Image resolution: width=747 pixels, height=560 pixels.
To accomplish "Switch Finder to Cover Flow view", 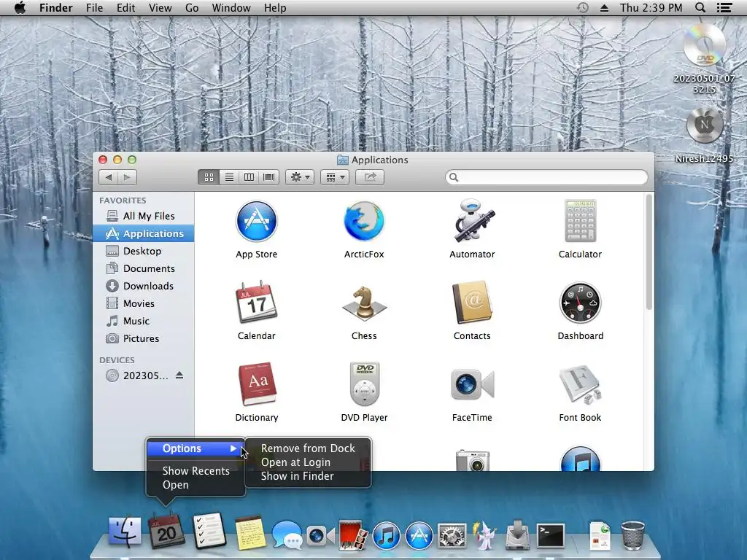I will pyautogui.click(x=268, y=177).
